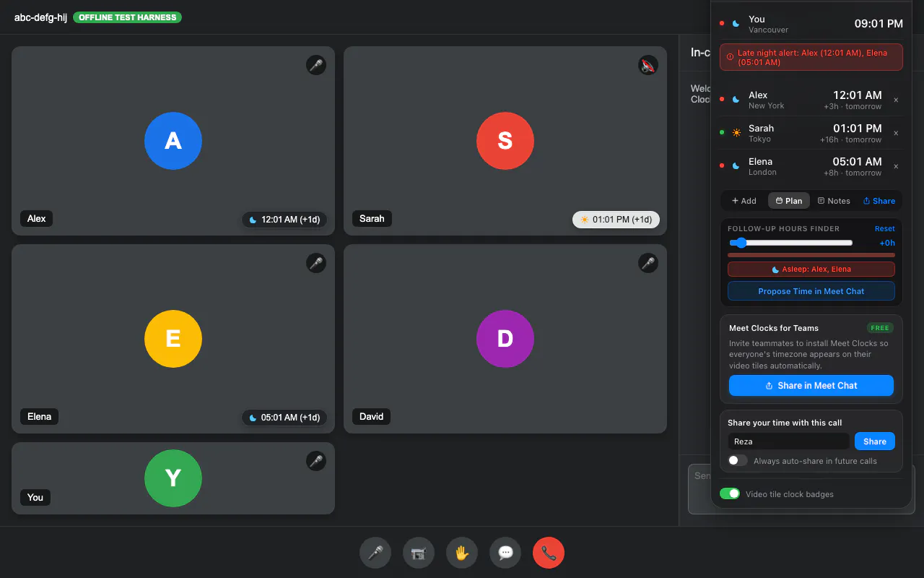
Task: Remove Alex from the clock list
Action: tap(896, 100)
